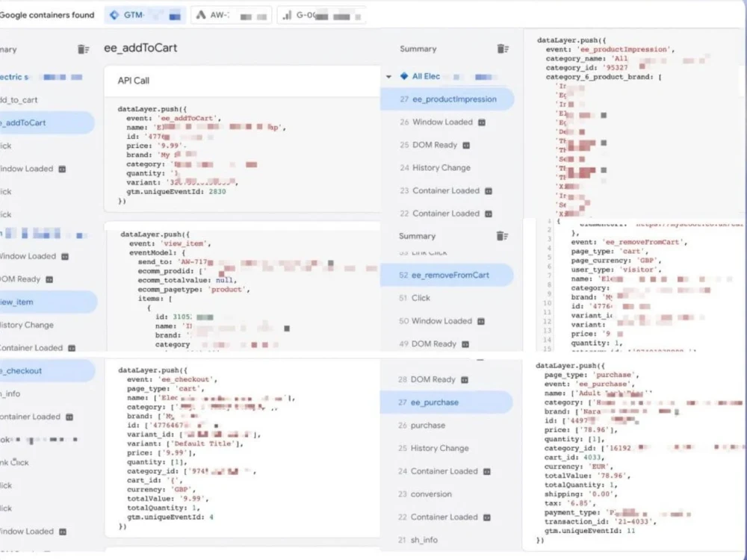Click message icon on 26 Window Loaded row

[x=482, y=122]
